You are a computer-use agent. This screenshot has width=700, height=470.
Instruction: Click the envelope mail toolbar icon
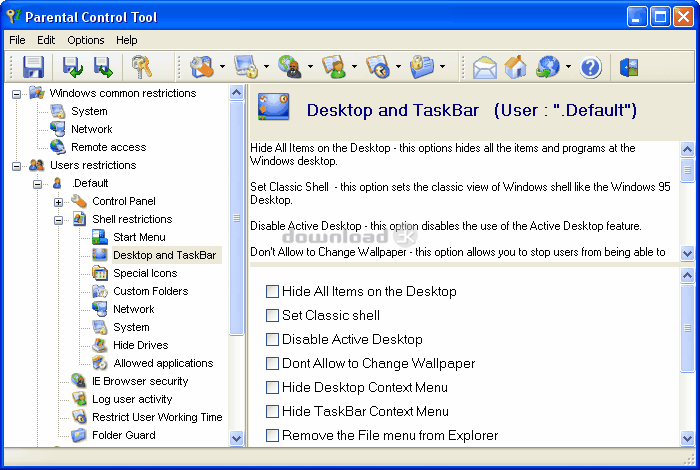[485, 68]
